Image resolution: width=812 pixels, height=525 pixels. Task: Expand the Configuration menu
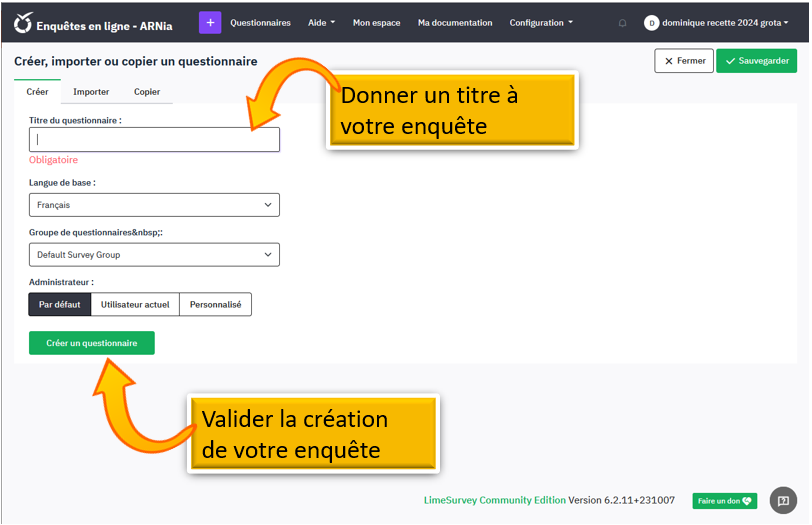click(x=541, y=23)
